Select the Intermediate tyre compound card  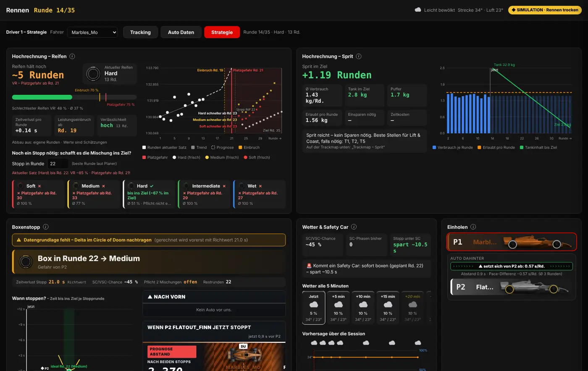pyautogui.click(x=204, y=194)
